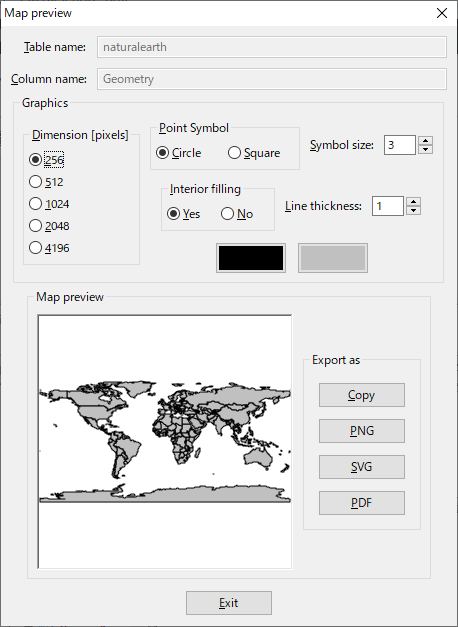Increase line thickness with up arrow
This screenshot has width=458, height=627.
coord(414,201)
